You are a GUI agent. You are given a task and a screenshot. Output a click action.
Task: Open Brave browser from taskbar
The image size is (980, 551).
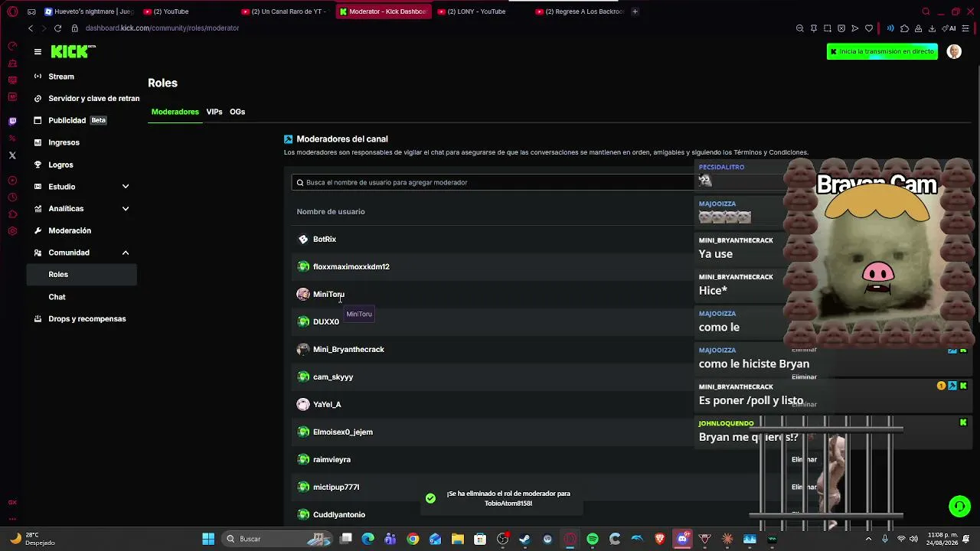(660, 539)
